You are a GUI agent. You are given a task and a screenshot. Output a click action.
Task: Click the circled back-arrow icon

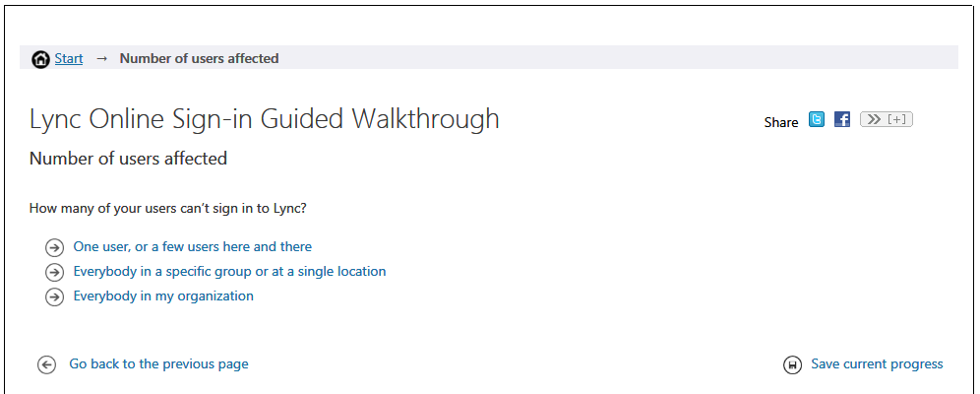pyautogui.click(x=46, y=365)
